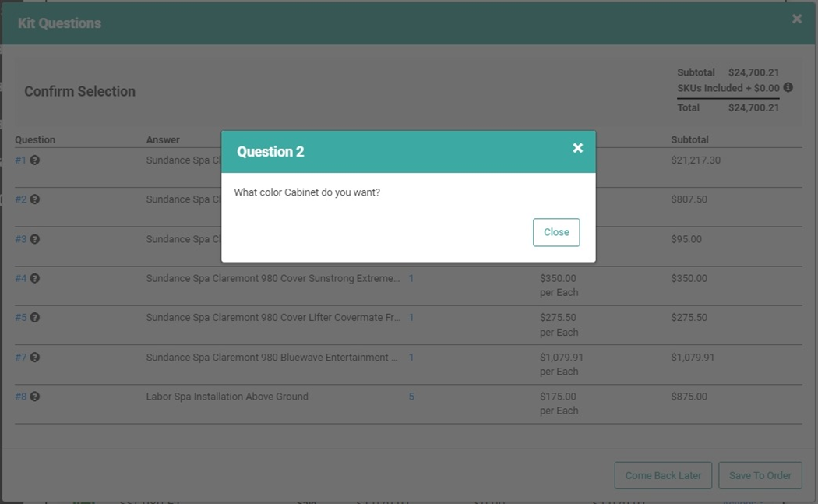The image size is (818, 504).
Task: Open the question #1 link
Action: click(x=21, y=160)
